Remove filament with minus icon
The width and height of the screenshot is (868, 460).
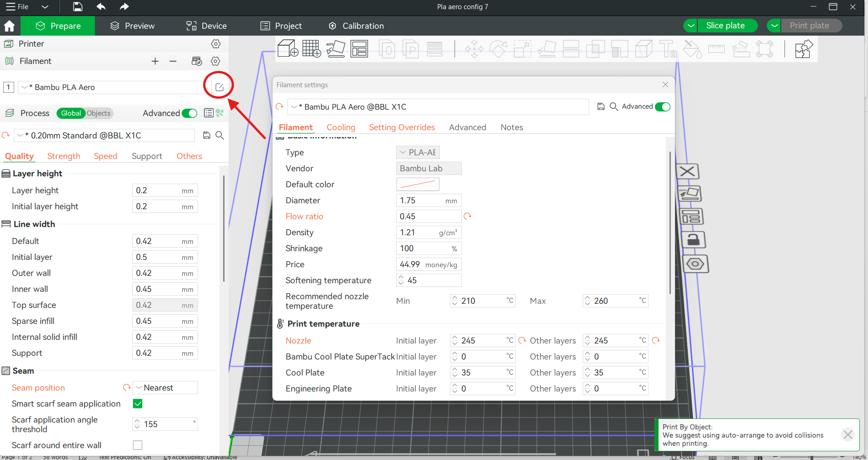(173, 61)
